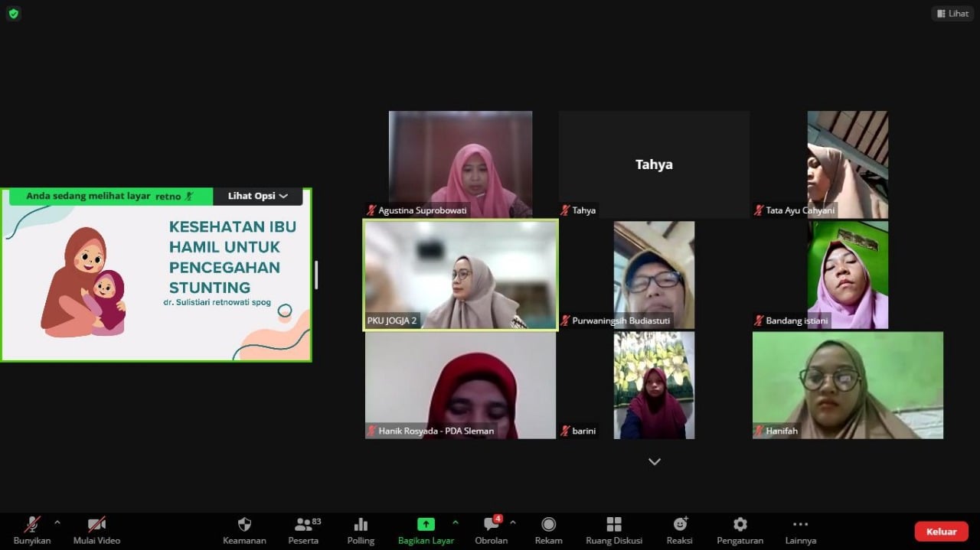The width and height of the screenshot is (980, 550).
Task: Open the Lihat view menu
Action: pos(953,13)
